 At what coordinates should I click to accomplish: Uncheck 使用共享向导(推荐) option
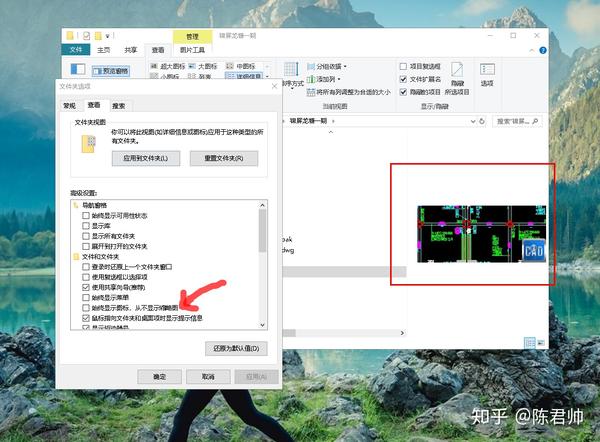(x=86, y=287)
